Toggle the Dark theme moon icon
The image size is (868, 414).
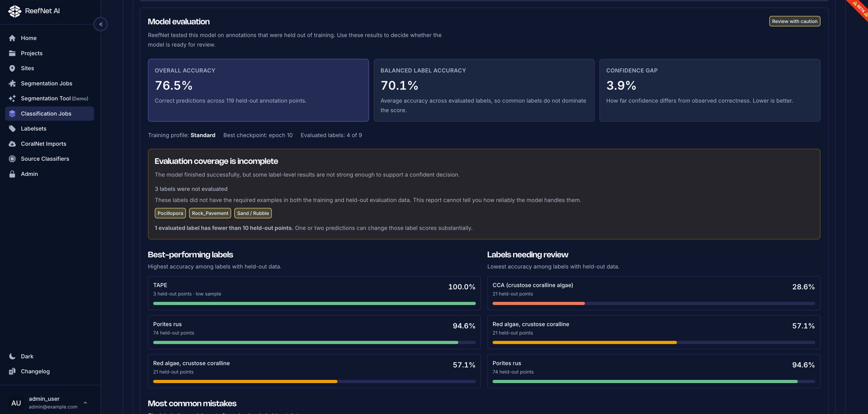12,356
